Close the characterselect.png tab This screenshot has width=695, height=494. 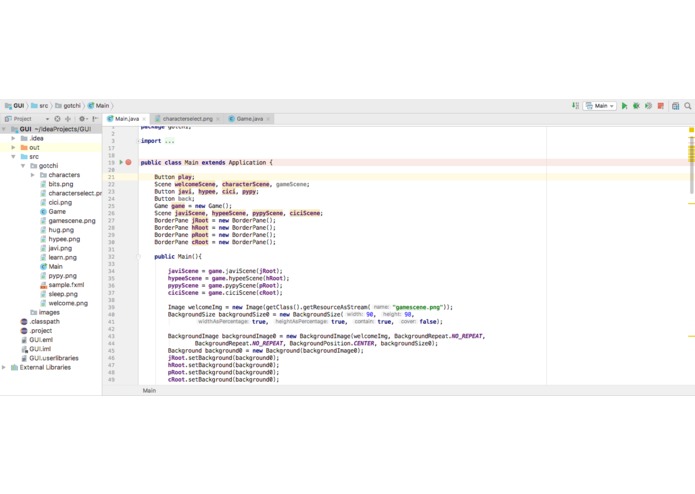(218, 119)
